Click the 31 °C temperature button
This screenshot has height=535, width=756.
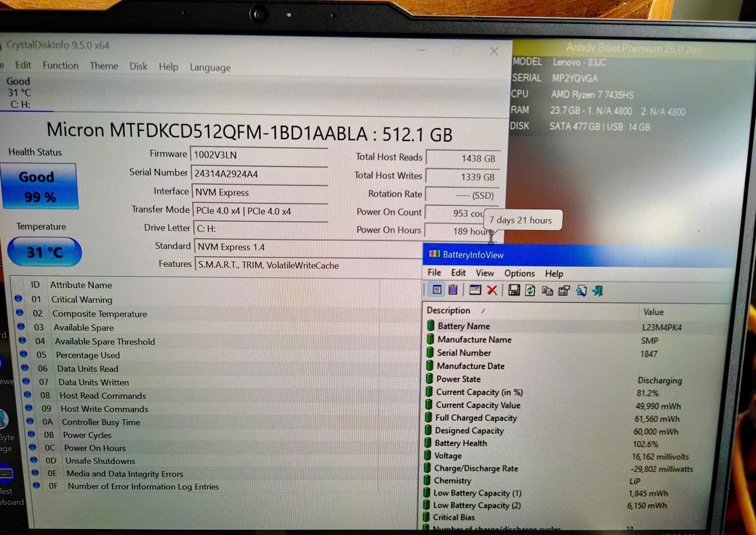(x=44, y=253)
